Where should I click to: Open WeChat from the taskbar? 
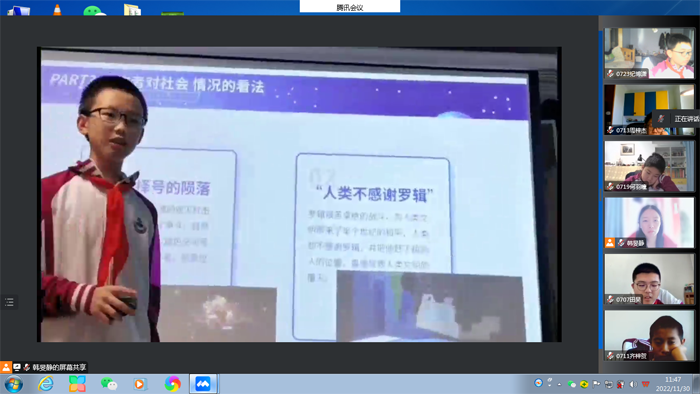click(x=108, y=384)
